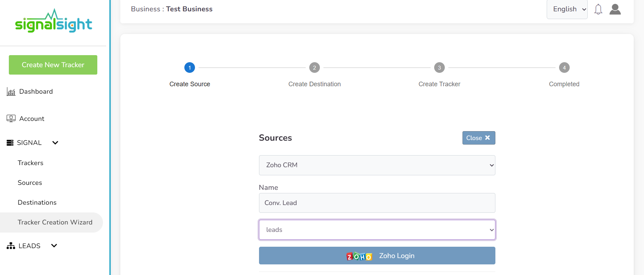The image size is (644, 275).
Task: Click the Sources heading
Action: 275,138
